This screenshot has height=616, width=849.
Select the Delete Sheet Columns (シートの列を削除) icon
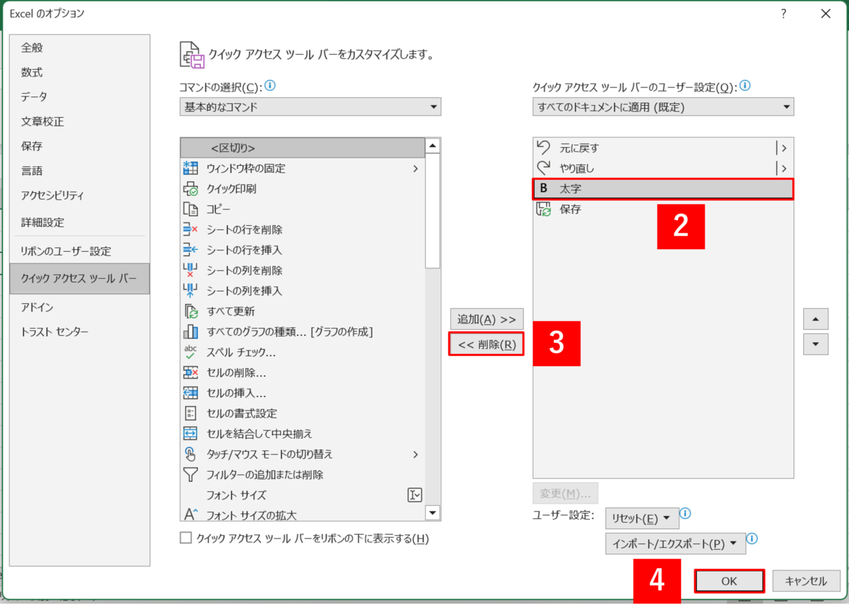click(190, 270)
